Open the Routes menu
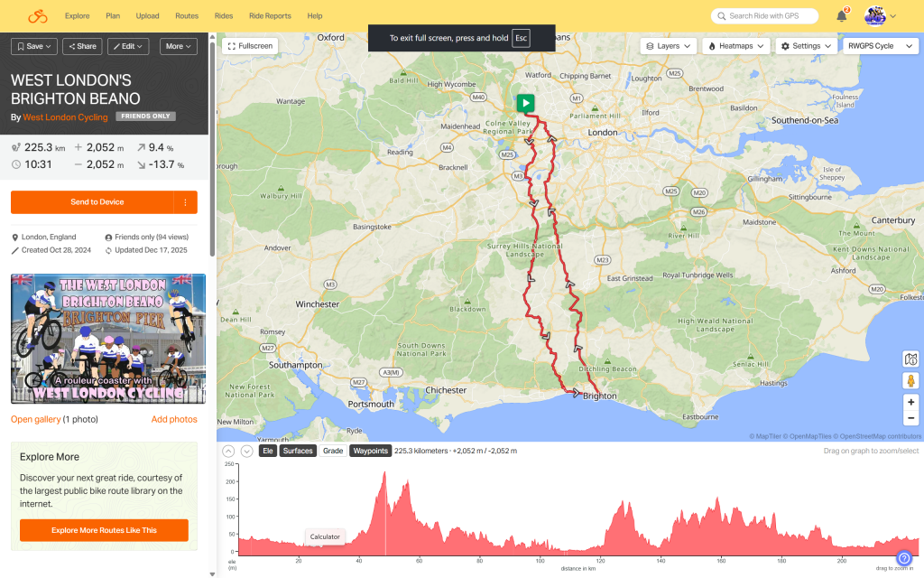 click(x=187, y=16)
